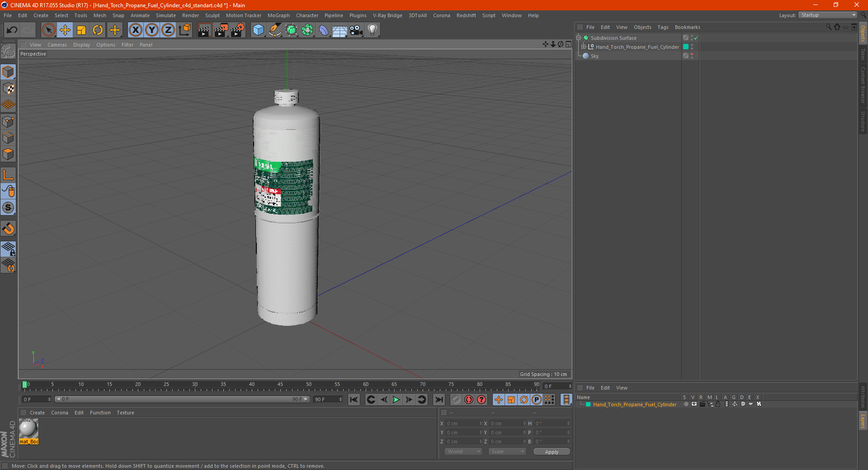
Task: Open material manager Texture menu
Action: click(x=125, y=413)
